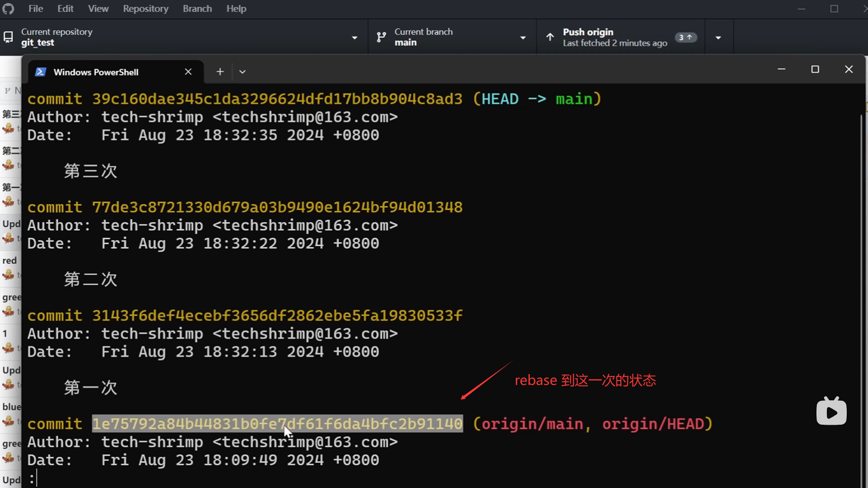Image resolution: width=868 pixels, height=488 pixels.
Task: Open the Repository menu
Action: 146,9
